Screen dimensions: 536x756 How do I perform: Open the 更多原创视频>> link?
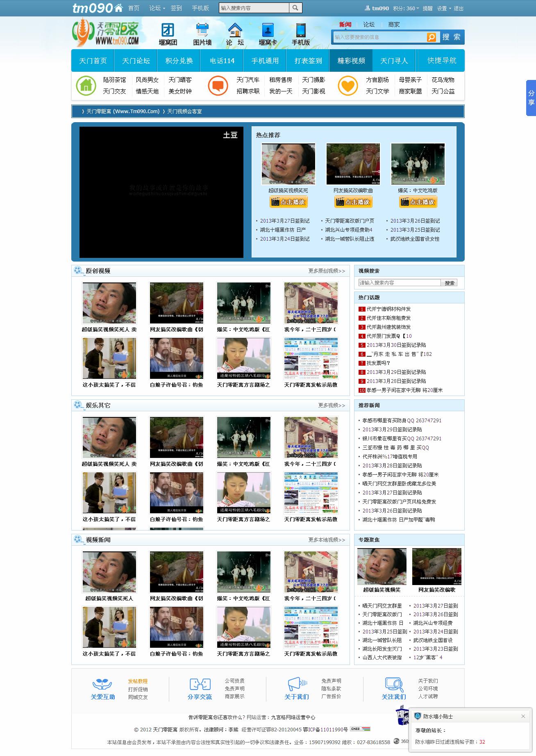pos(327,271)
